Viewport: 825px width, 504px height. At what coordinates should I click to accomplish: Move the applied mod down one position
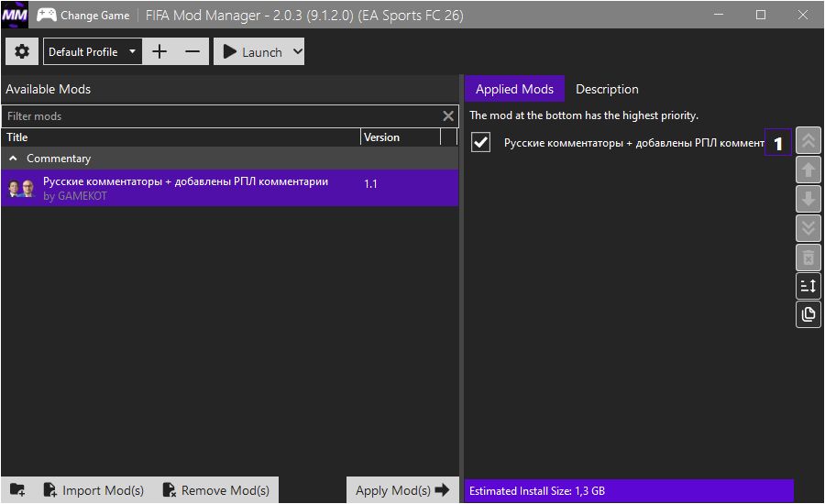pyautogui.click(x=808, y=199)
